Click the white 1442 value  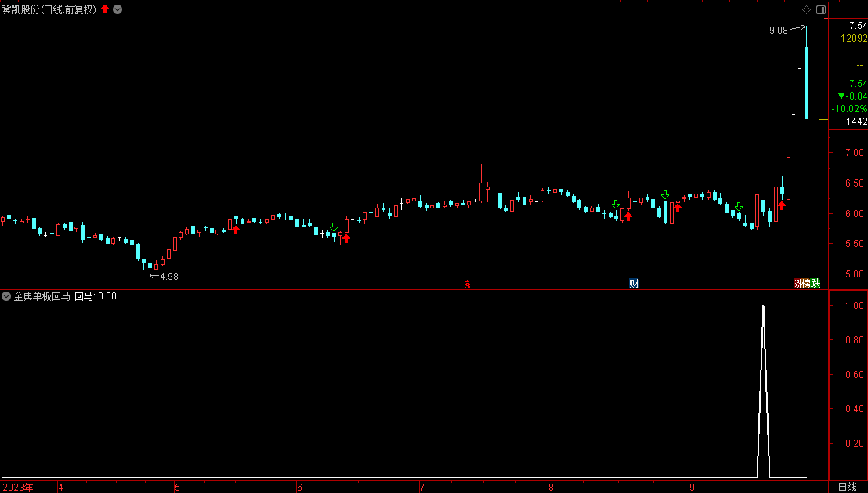tap(856, 121)
